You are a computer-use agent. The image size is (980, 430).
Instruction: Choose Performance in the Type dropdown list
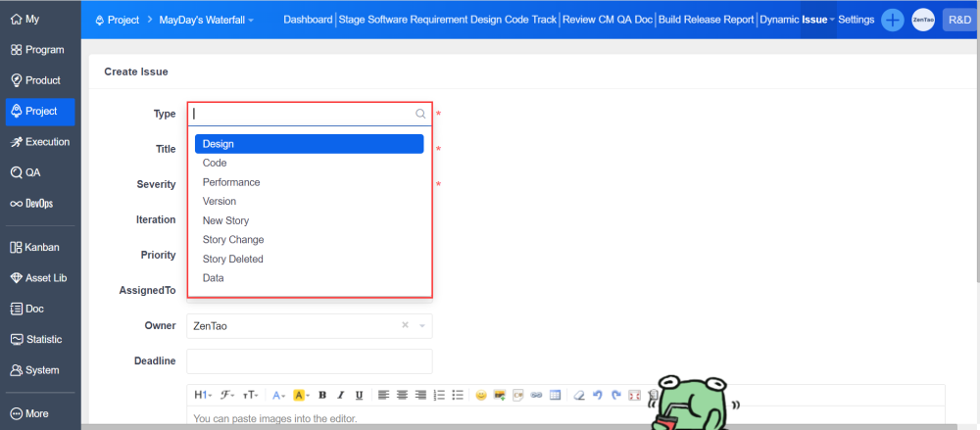[231, 182]
